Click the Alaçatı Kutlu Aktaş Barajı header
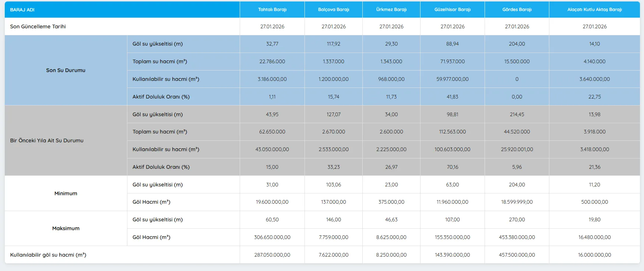Image resolution: width=644 pixels, height=271 pixels. [594, 10]
